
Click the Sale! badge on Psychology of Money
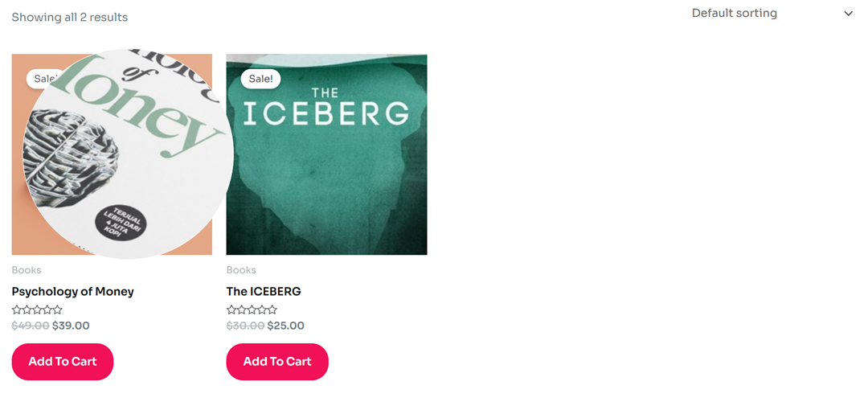tap(42, 79)
